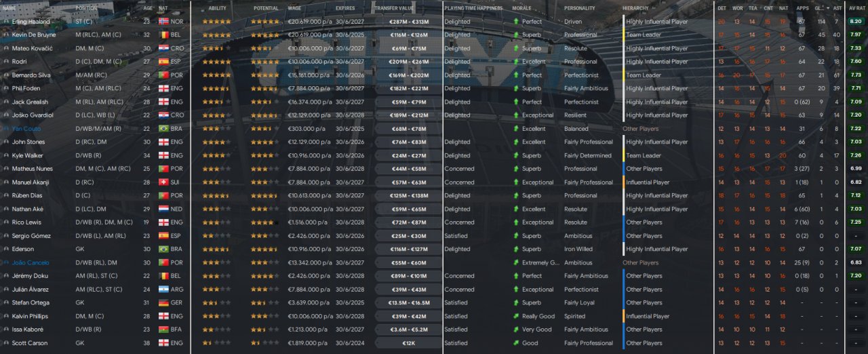Click the player icon beside Scott Carson
This screenshot has width=868, height=354.
point(6,343)
